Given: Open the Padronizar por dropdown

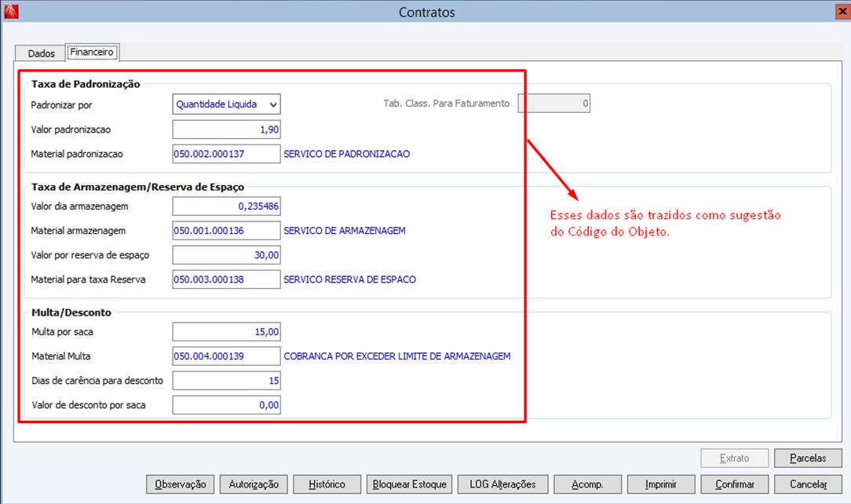Looking at the screenshot, I should [x=273, y=104].
